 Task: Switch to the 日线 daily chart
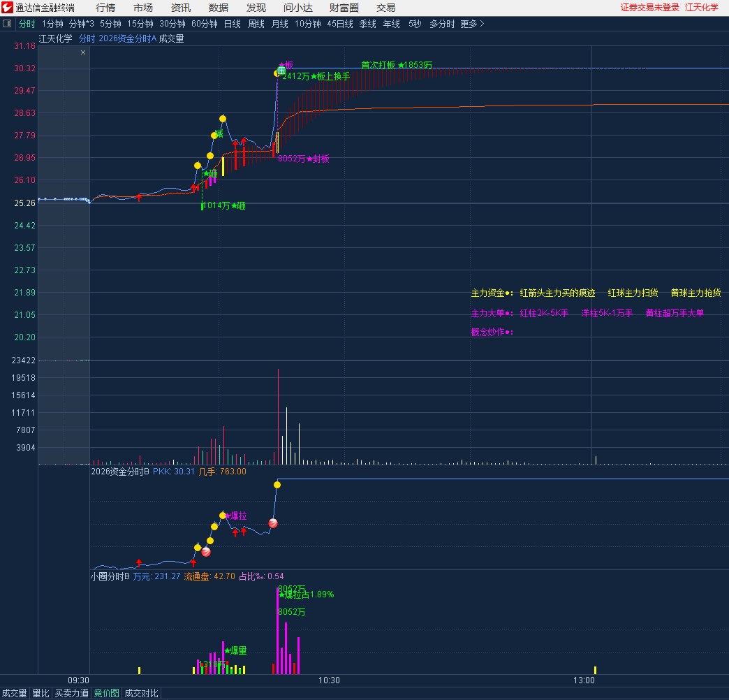tap(233, 24)
